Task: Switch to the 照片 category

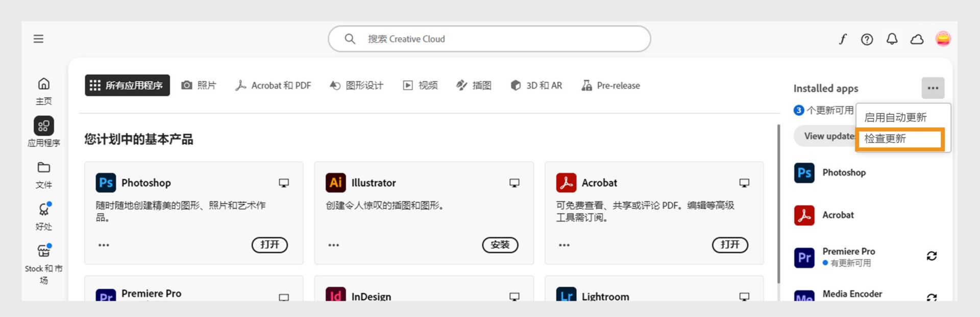Action: [x=199, y=85]
